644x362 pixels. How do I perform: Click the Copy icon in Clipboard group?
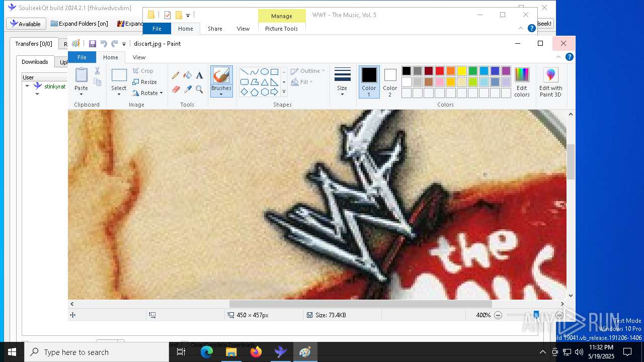(x=97, y=82)
